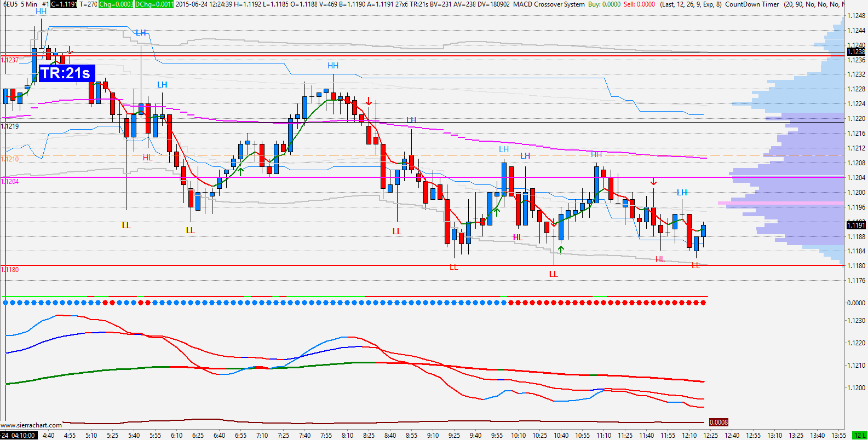
Task: Select the MACD Crossover System study title
Action: click(549, 4)
